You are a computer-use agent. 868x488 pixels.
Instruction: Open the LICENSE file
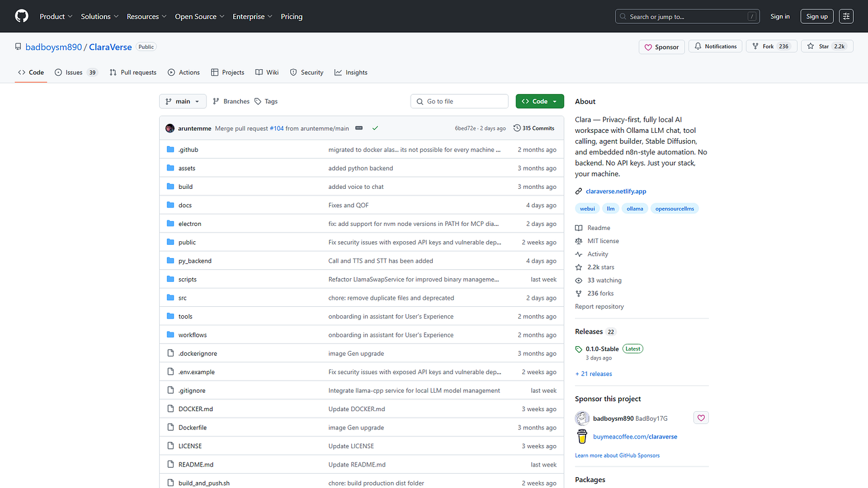pyautogui.click(x=190, y=446)
